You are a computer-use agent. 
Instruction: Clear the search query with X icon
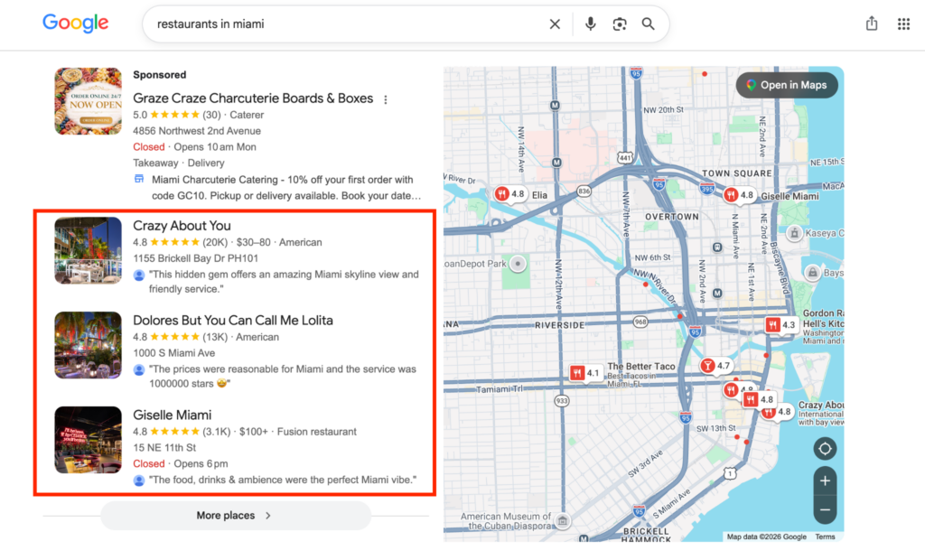[555, 24]
